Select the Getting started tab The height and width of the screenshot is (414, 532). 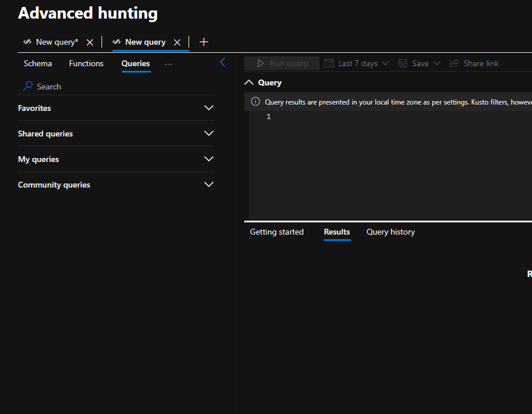point(276,232)
